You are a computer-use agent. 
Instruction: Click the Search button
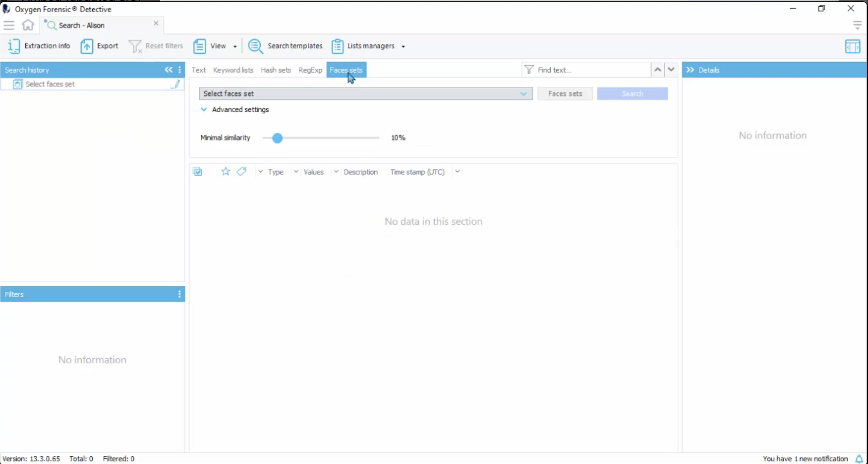[632, 93]
